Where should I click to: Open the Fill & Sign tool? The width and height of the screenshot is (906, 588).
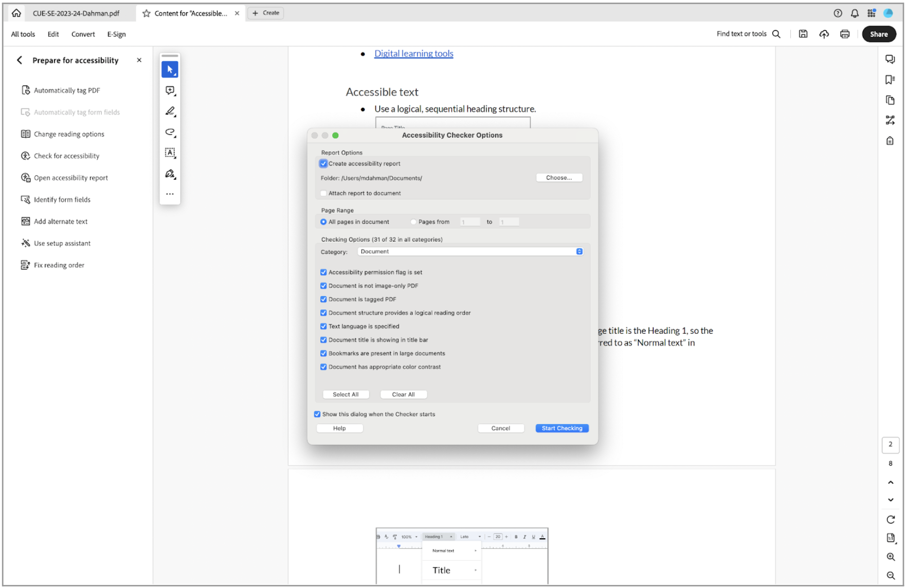pos(170,173)
